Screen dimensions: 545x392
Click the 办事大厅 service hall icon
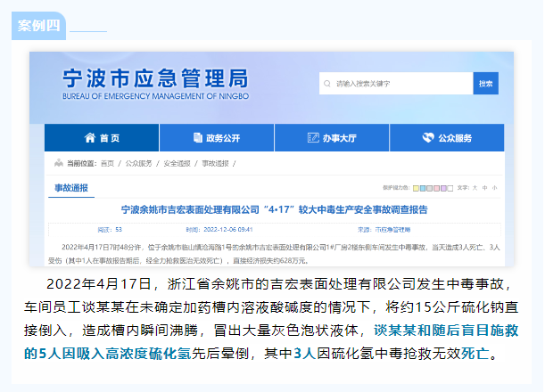click(314, 138)
